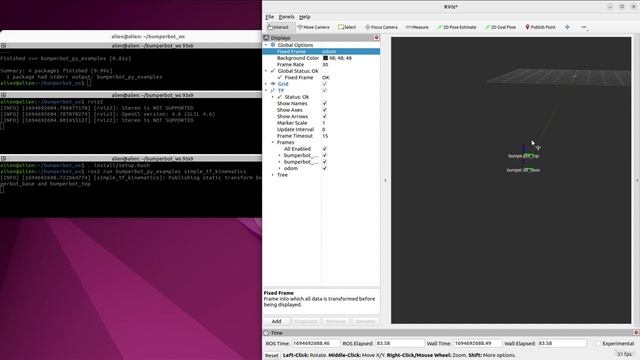Click the Global Options gear icon
Viewport: 640px width, 360px height.
coord(273,45)
